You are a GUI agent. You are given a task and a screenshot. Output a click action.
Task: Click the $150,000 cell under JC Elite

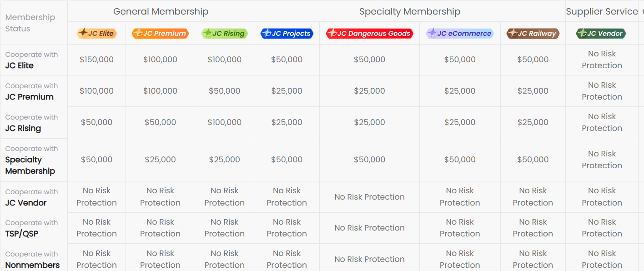tap(96, 60)
